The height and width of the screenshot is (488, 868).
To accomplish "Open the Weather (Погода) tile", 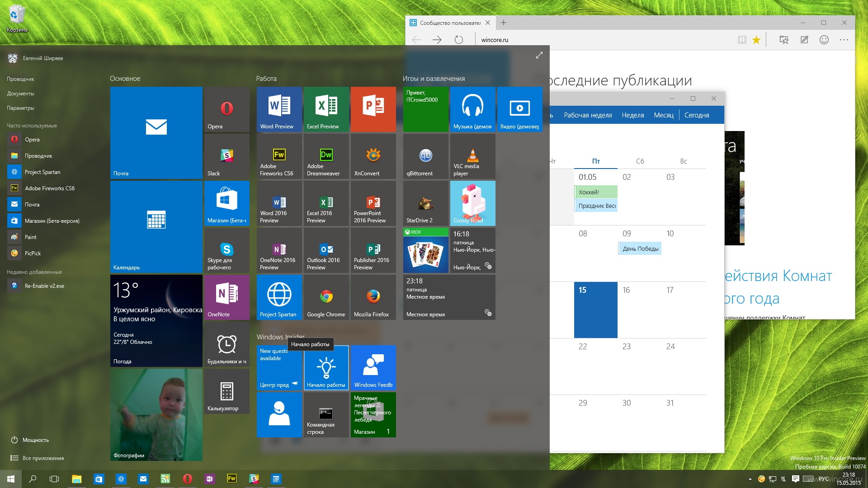I will click(156, 321).
